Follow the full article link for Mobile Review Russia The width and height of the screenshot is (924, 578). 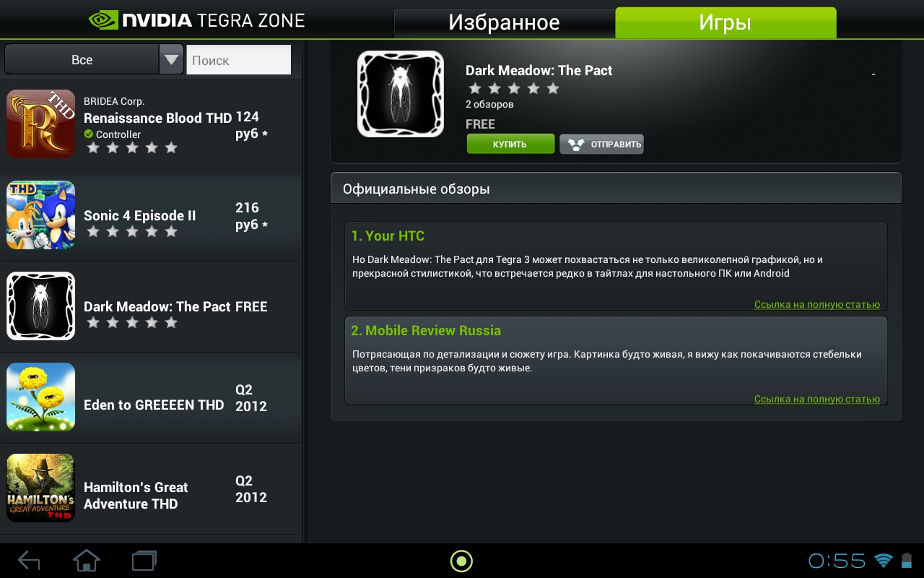pyautogui.click(x=817, y=399)
